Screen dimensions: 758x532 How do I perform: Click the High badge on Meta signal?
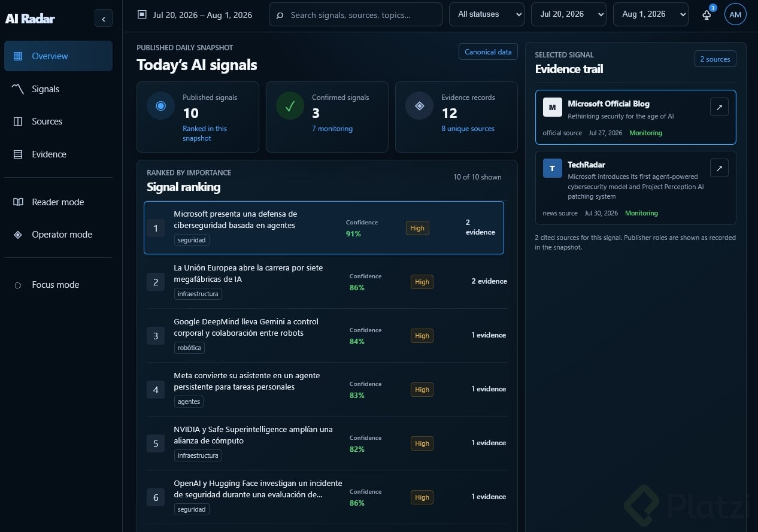(x=422, y=390)
